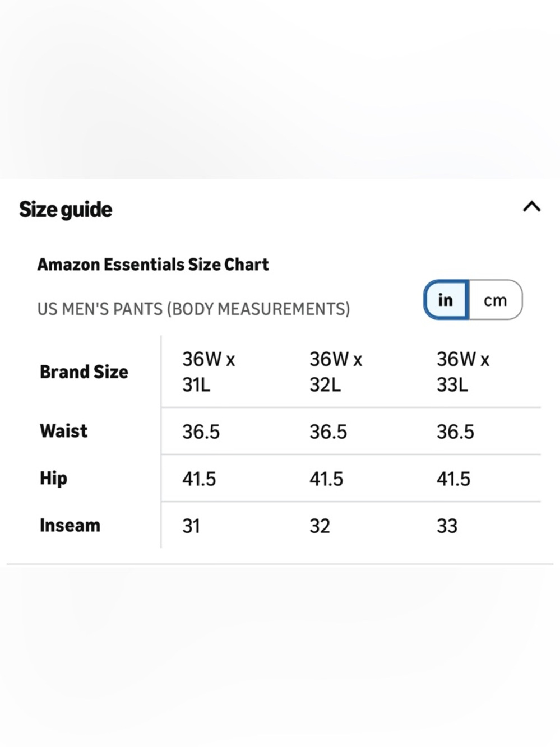Click the Inseam row header
This screenshot has width=560, height=747.
click(x=70, y=526)
